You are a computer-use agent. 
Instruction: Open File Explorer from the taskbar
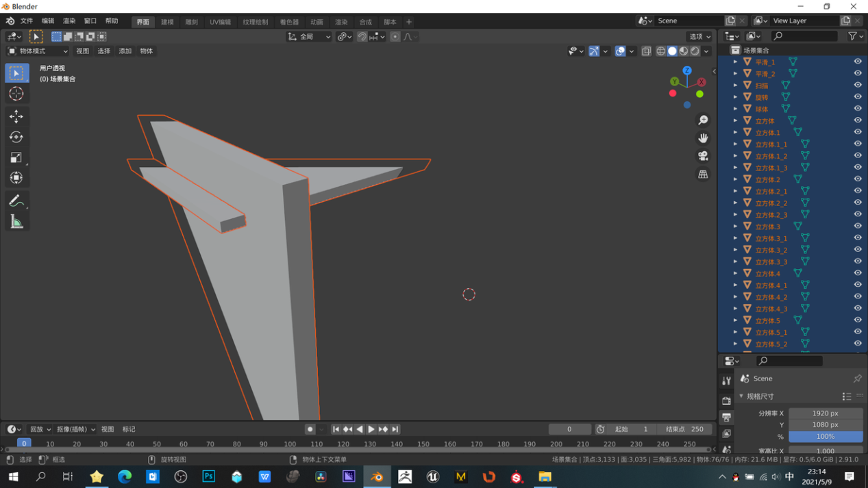coord(545,476)
